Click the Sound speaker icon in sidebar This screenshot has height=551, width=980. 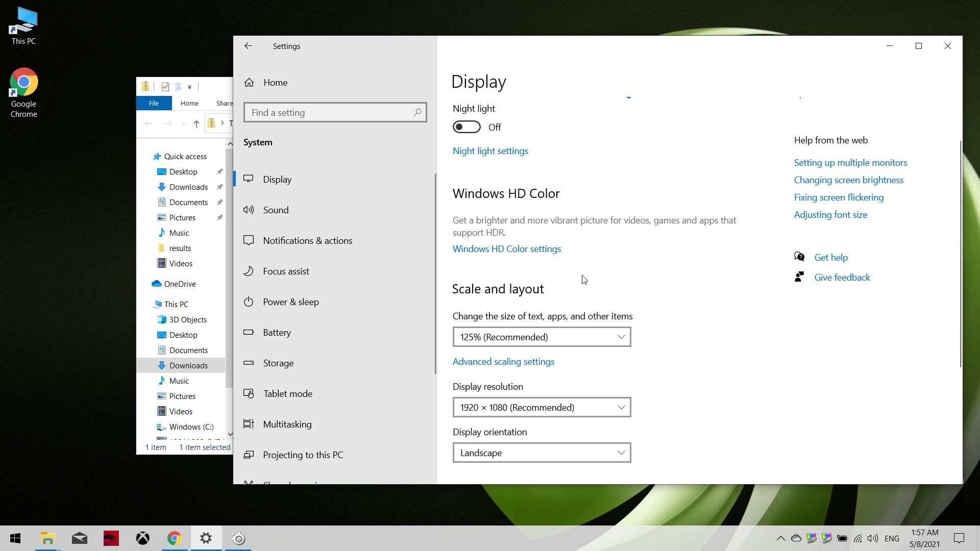pyautogui.click(x=249, y=210)
